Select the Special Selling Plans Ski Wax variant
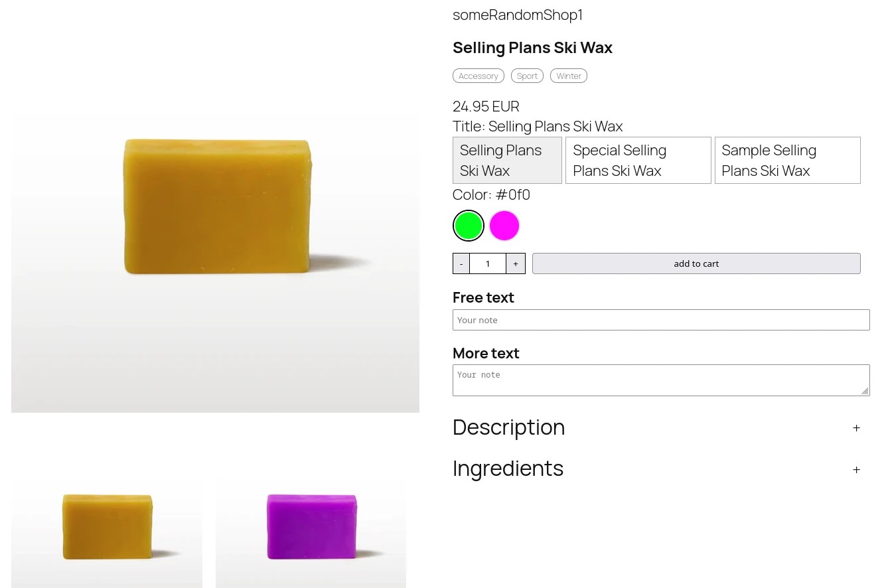886x588 pixels. 638,160
